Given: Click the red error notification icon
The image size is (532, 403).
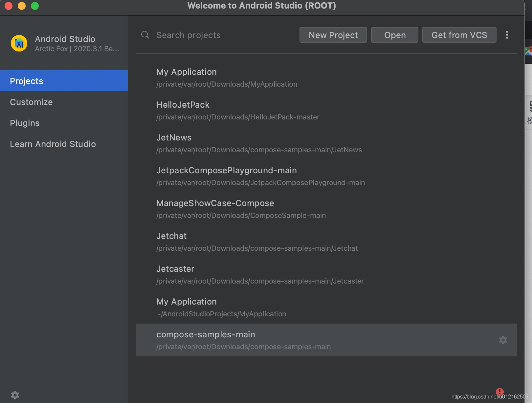Looking at the screenshot, I should point(500,392).
